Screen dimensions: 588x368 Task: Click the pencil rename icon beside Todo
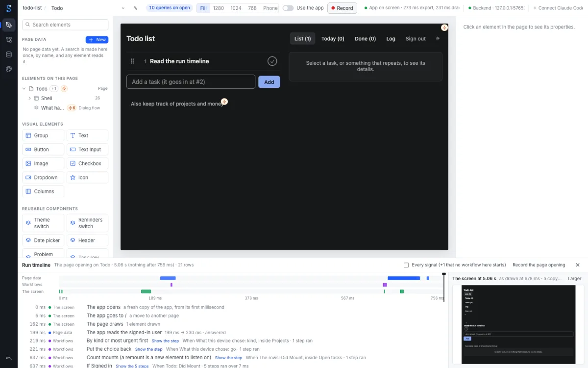[135, 8]
